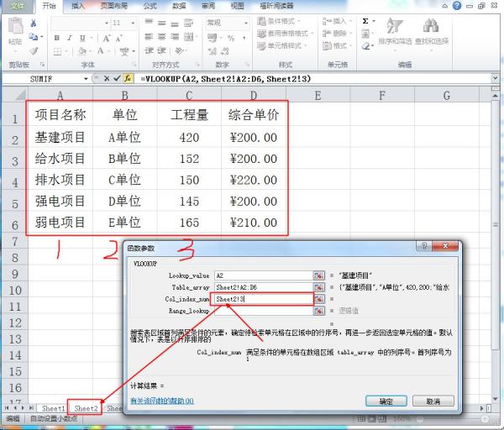Click the Decrease Indent icon
504x430 pixels.
149,50
